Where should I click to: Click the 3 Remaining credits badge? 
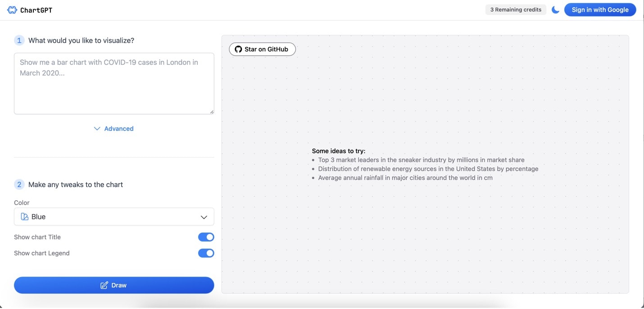click(516, 9)
